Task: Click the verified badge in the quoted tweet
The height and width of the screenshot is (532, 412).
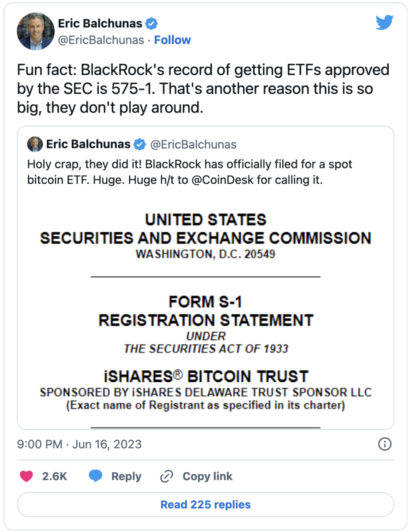Action: (139, 144)
